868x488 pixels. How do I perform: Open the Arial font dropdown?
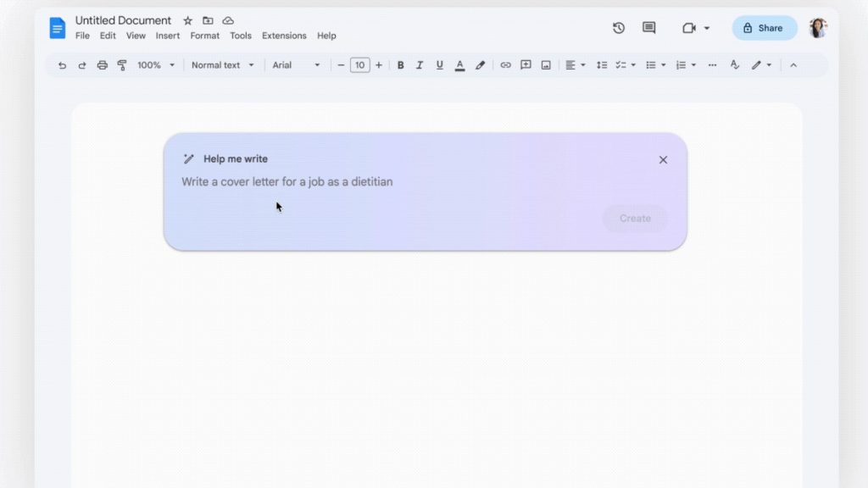pos(296,65)
